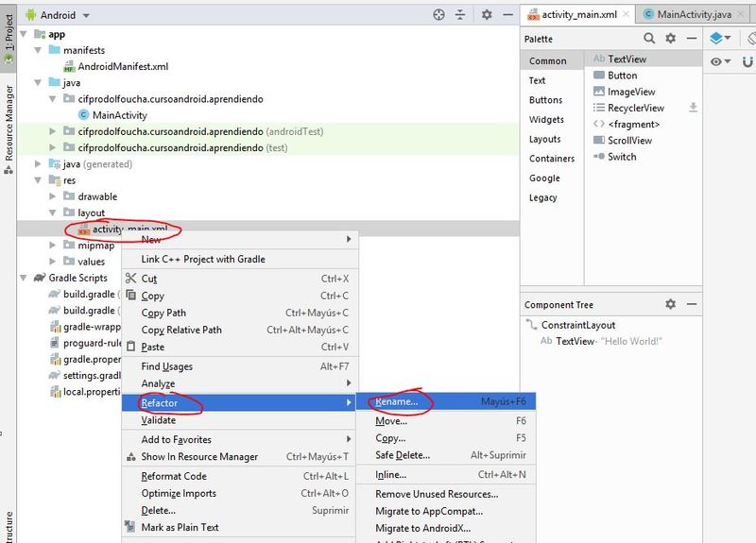Switch to the MainActivity.java tab
756x543 pixels.
694,14
